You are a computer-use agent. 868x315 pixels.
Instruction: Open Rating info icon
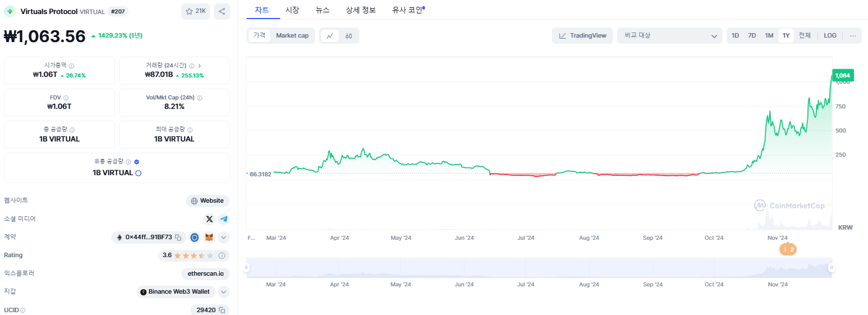(x=222, y=255)
